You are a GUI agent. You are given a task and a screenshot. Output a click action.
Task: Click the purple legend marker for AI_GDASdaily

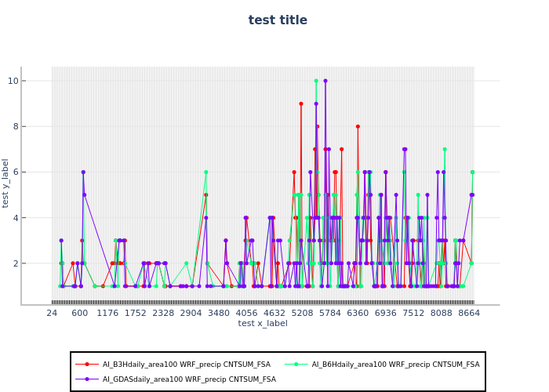coord(87,379)
